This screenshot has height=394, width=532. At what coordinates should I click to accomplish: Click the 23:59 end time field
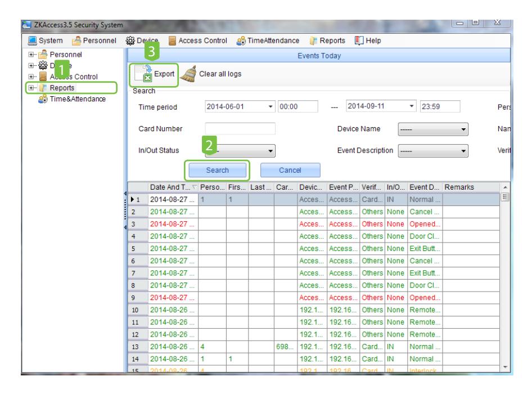pos(440,106)
